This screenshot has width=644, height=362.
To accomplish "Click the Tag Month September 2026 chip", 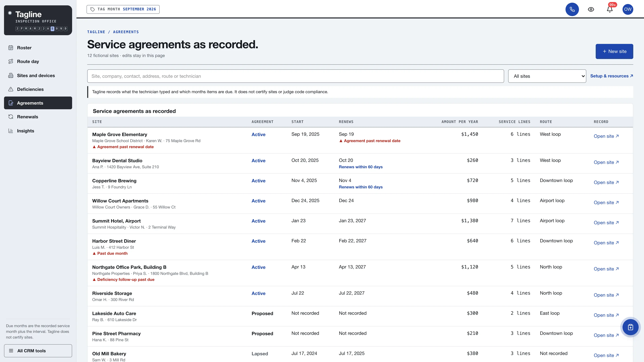I will click(x=123, y=9).
